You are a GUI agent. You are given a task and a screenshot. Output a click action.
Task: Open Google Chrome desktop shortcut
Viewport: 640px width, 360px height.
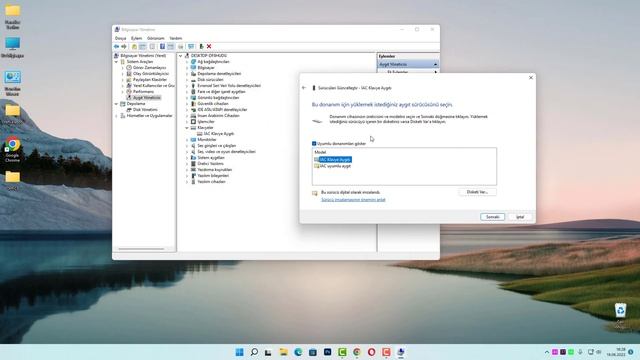tap(12, 149)
